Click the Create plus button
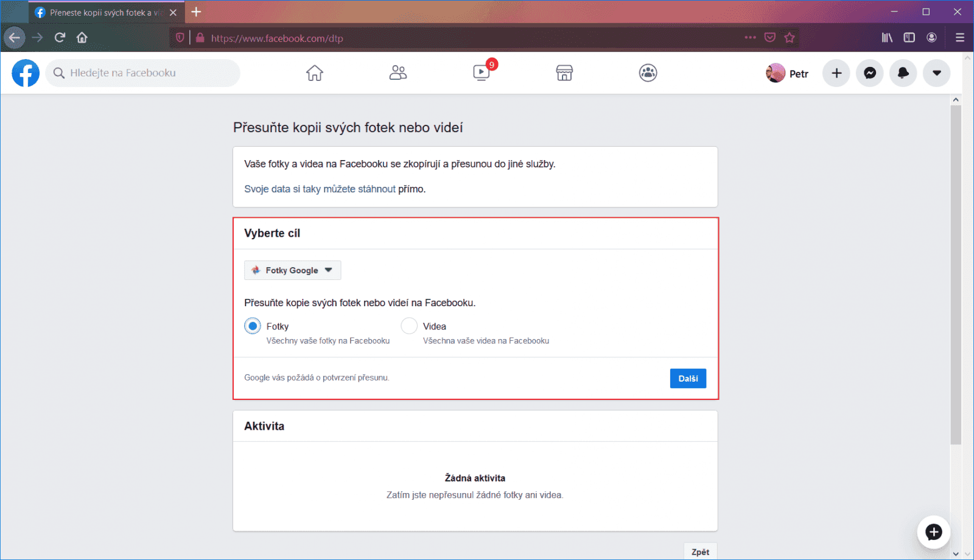Viewport: 974px width, 560px height. 836,73
